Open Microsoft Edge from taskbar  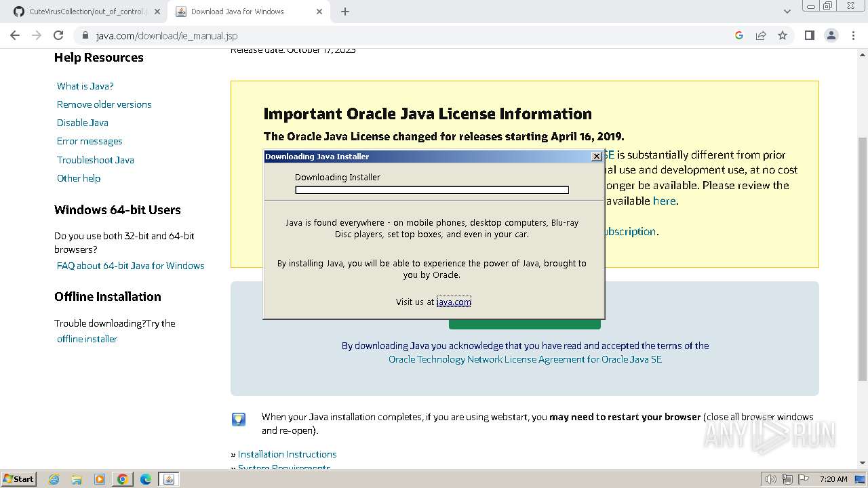click(146, 479)
